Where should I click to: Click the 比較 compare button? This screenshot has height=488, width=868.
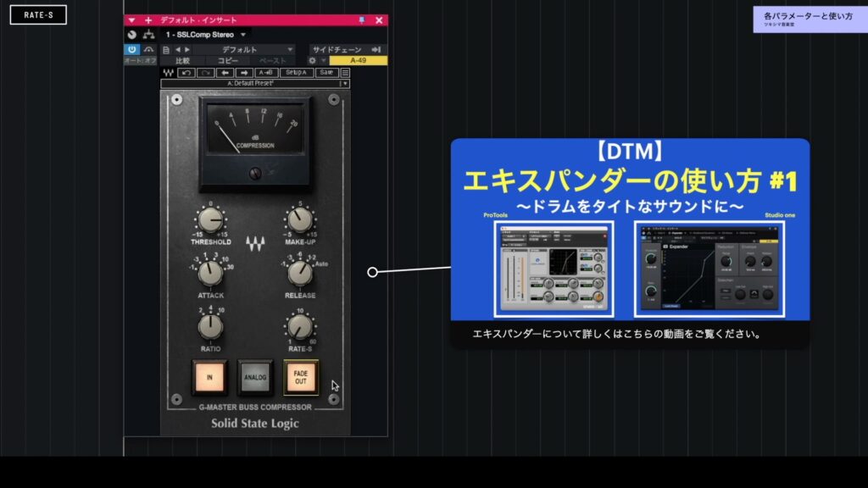tap(182, 61)
